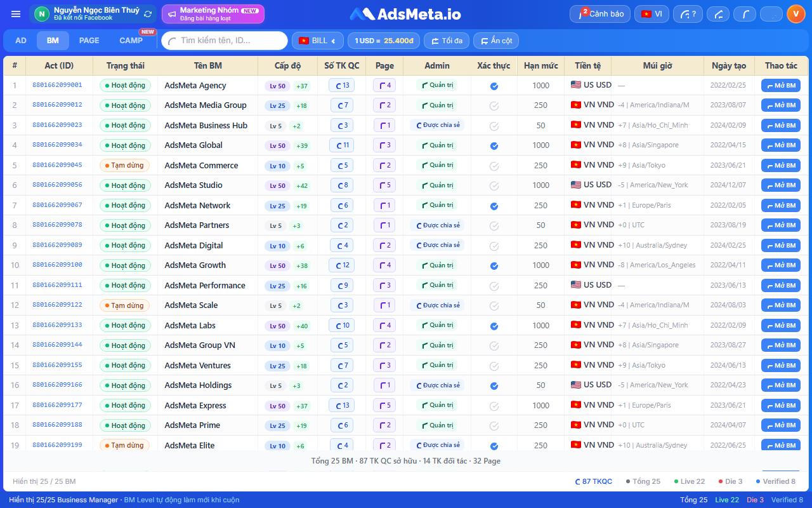Toggle the Tối đa maximize view button
This screenshot has width=812, height=508.
click(x=447, y=41)
